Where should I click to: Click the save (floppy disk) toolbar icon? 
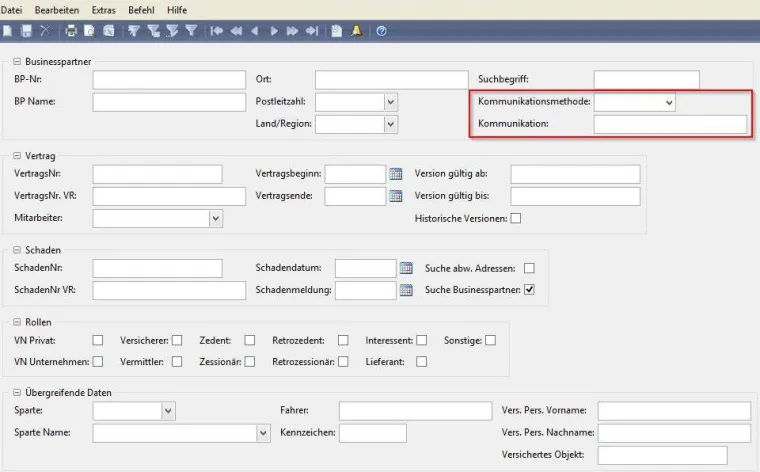27,31
